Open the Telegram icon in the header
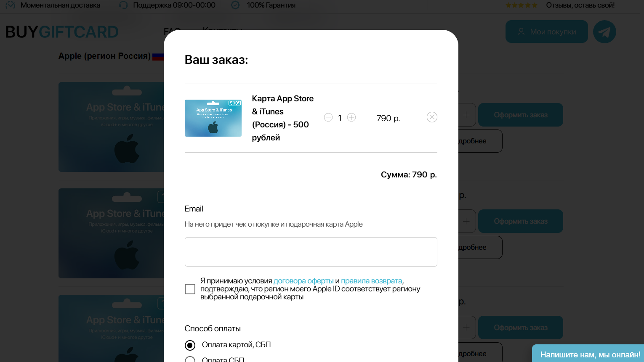The image size is (644, 362). tap(605, 32)
